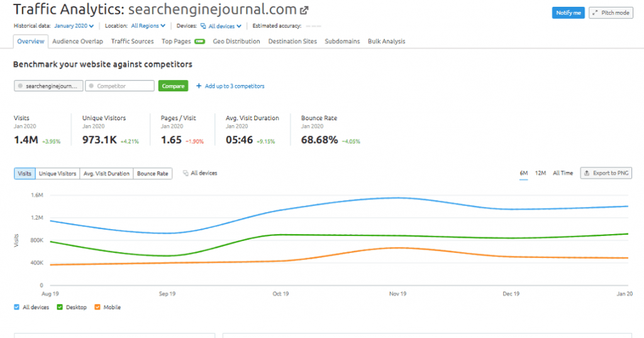Click the plus icon for adding competitors

point(199,86)
